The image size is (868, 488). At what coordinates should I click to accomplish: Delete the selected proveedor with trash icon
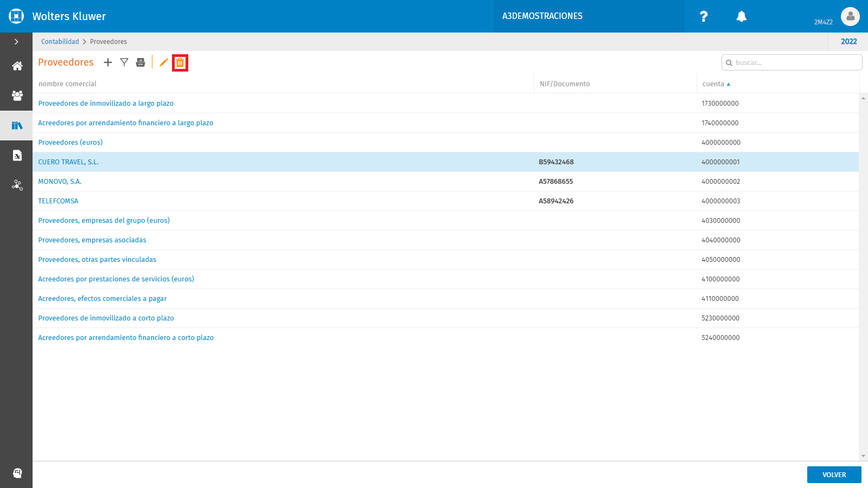click(x=180, y=63)
